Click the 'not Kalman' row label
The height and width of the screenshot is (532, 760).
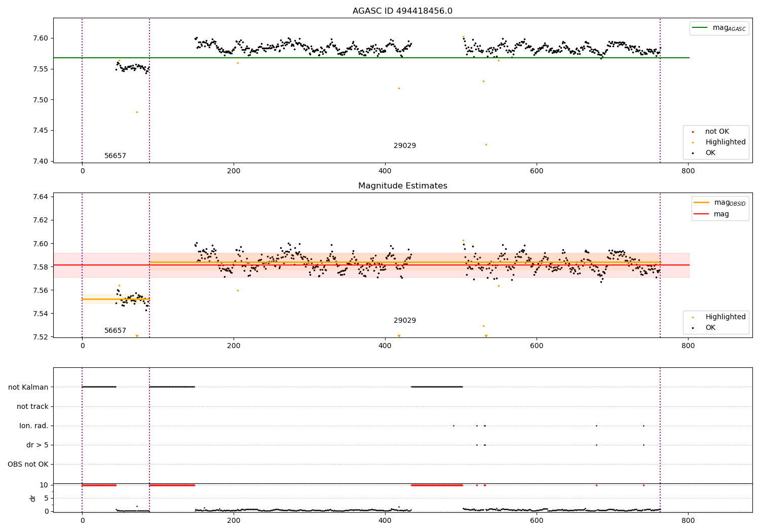coord(28,387)
